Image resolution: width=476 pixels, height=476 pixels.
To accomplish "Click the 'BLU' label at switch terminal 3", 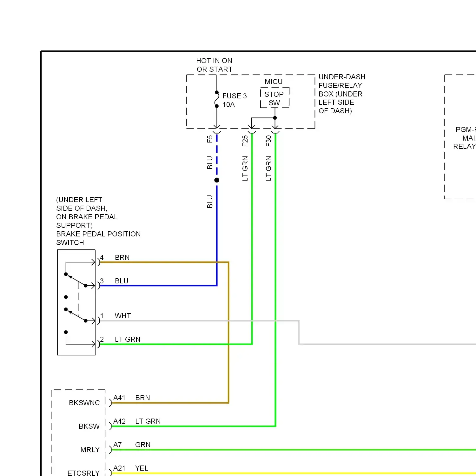I will [122, 281].
